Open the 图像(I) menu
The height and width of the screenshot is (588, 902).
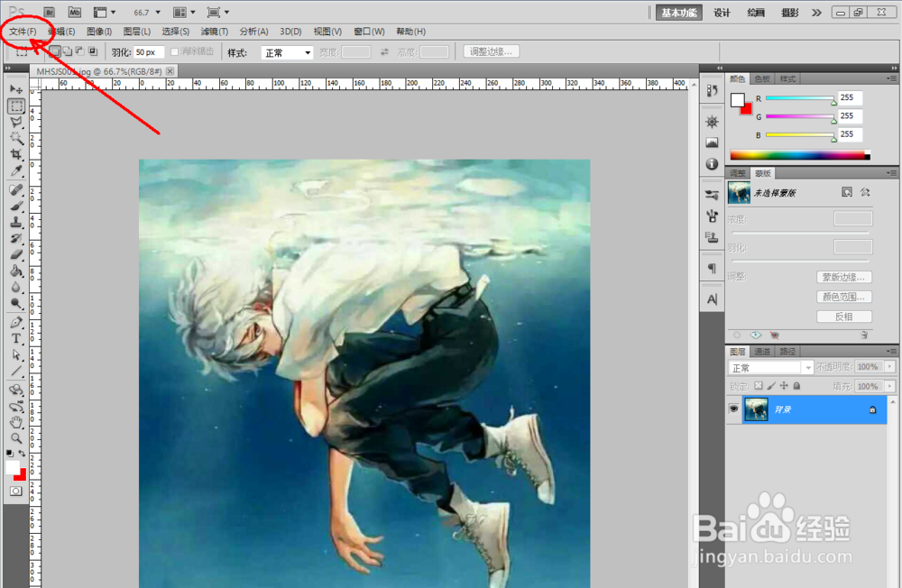point(99,32)
